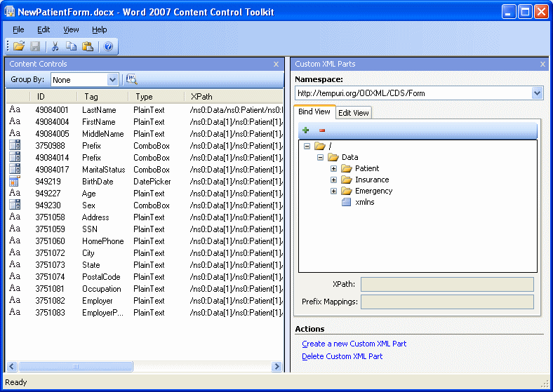Click the Word preview icon beside Group By
This screenshot has width=553, height=392.
point(131,79)
